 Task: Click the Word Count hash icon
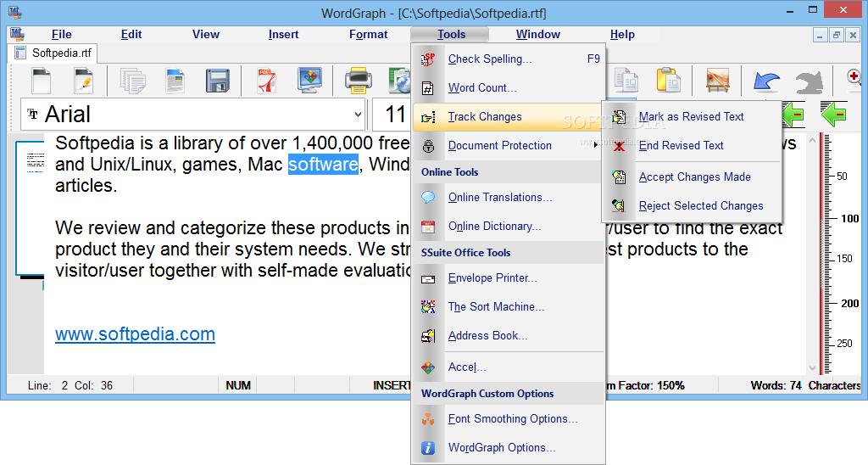(428, 87)
